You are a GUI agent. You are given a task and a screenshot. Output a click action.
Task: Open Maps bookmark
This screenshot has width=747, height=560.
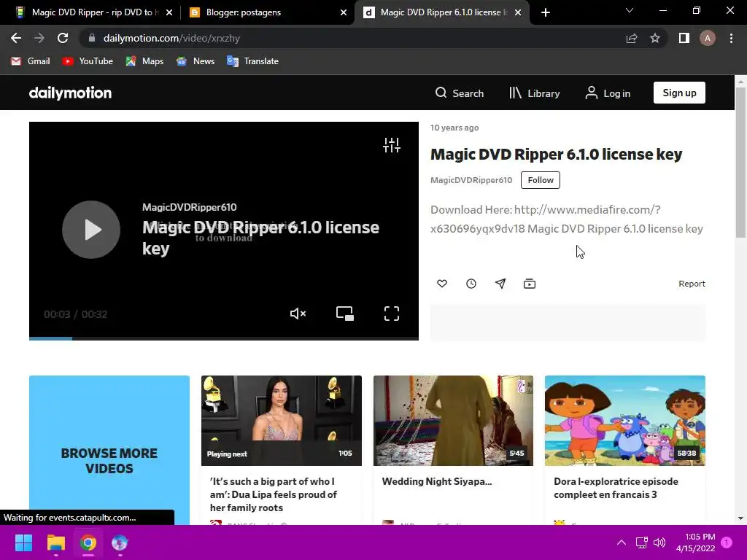click(144, 61)
